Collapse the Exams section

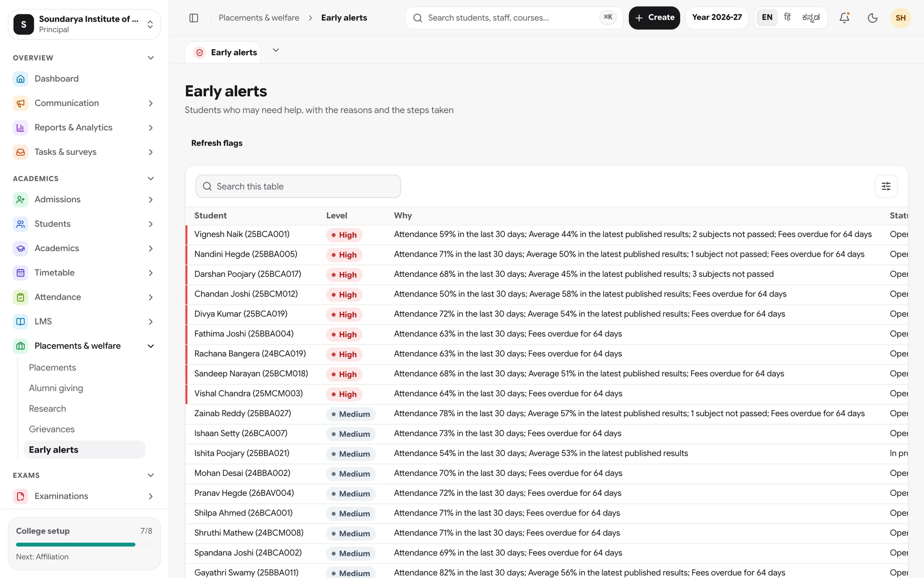[x=151, y=475]
